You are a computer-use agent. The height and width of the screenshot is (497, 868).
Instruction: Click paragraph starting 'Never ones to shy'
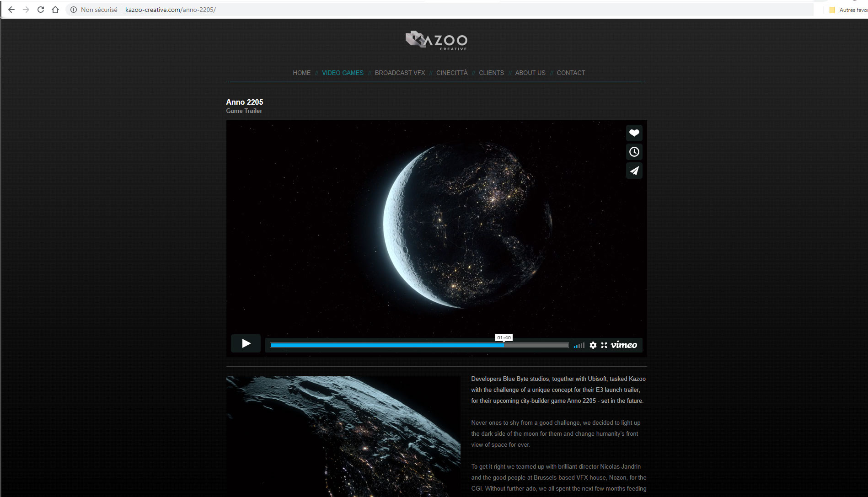[x=556, y=433]
